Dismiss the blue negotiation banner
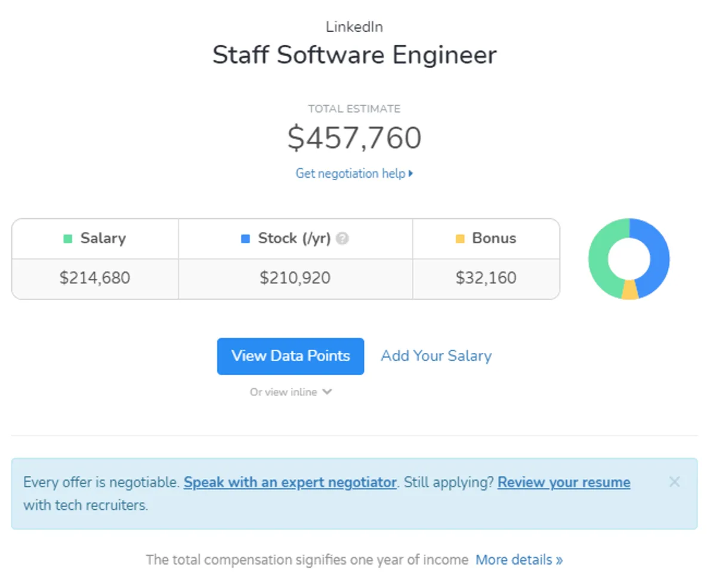Screen dimensions: 716x588 coord(674,482)
